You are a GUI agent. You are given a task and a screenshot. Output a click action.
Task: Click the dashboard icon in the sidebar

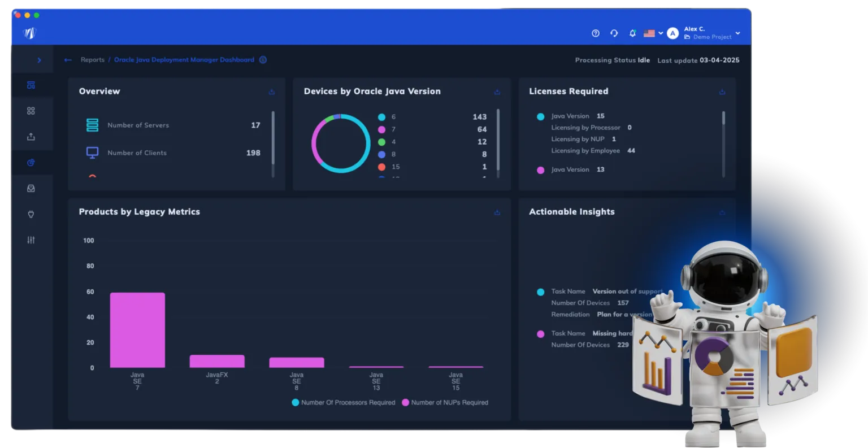point(31,85)
